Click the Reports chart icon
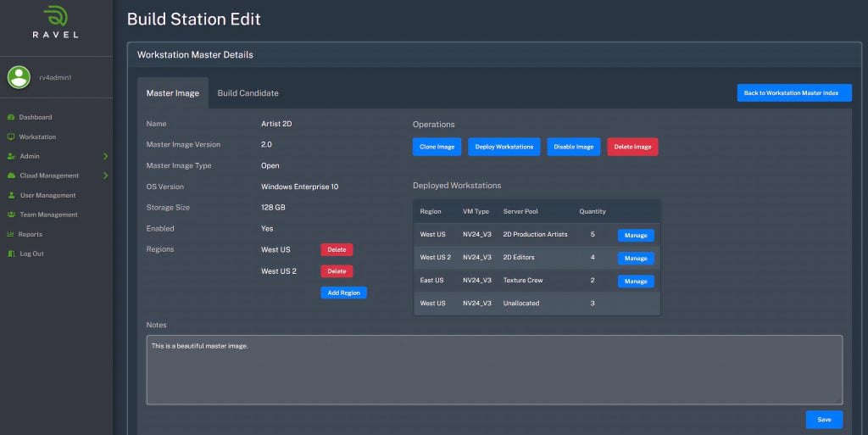The width and height of the screenshot is (868, 435). pos(11,234)
